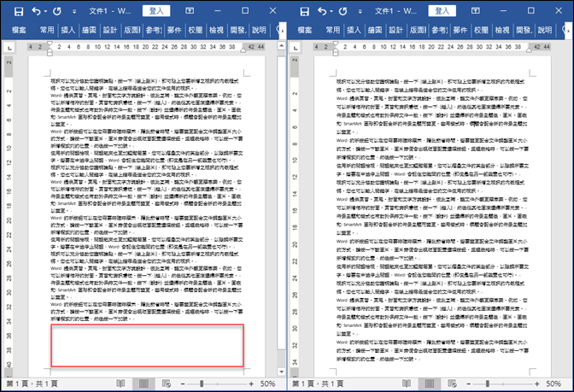The height and width of the screenshot is (392, 574).
Task: Select Print Layout view in the left window
Action: [x=143, y=383]
